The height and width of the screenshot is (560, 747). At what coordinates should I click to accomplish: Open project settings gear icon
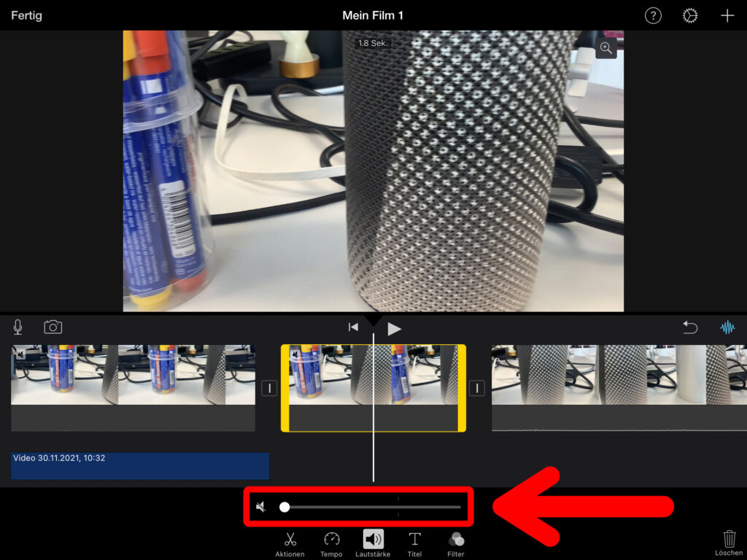click(x=690, y=16)
